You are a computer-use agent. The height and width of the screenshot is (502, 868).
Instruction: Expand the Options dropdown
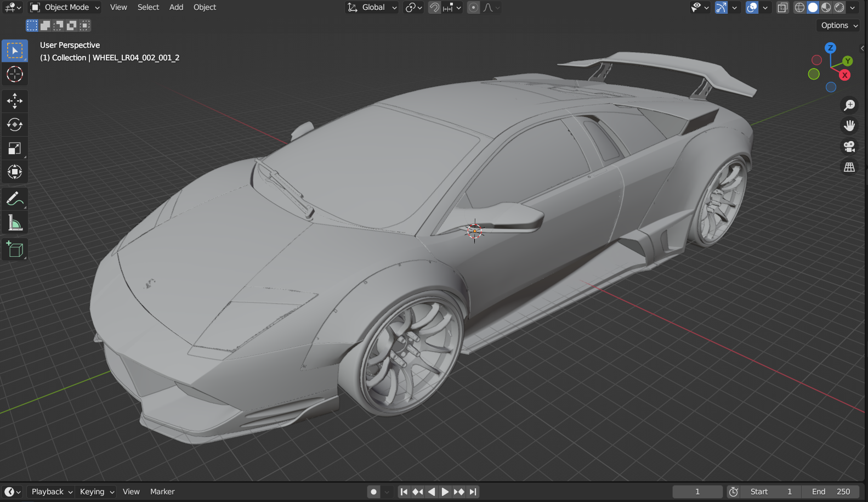click(839, 25)
